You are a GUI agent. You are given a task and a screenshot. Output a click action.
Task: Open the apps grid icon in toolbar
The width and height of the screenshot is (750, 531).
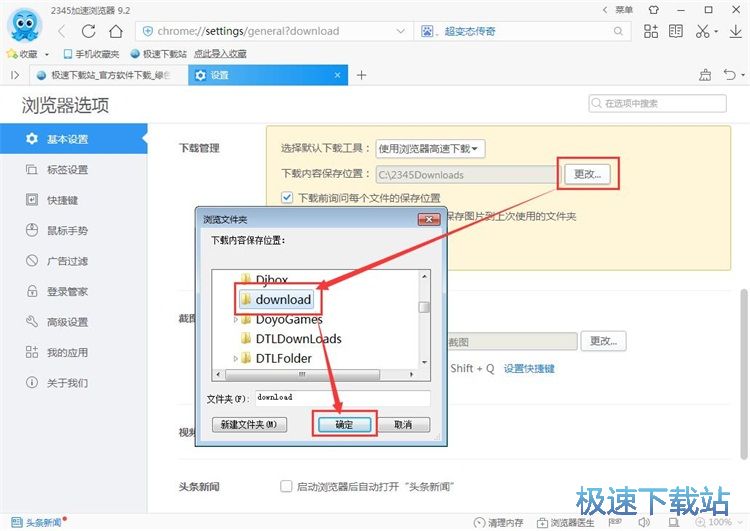(651, 32)
